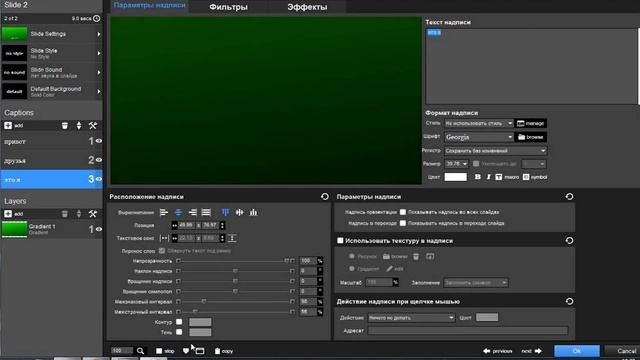Align caption text left

tap(164, 212)
